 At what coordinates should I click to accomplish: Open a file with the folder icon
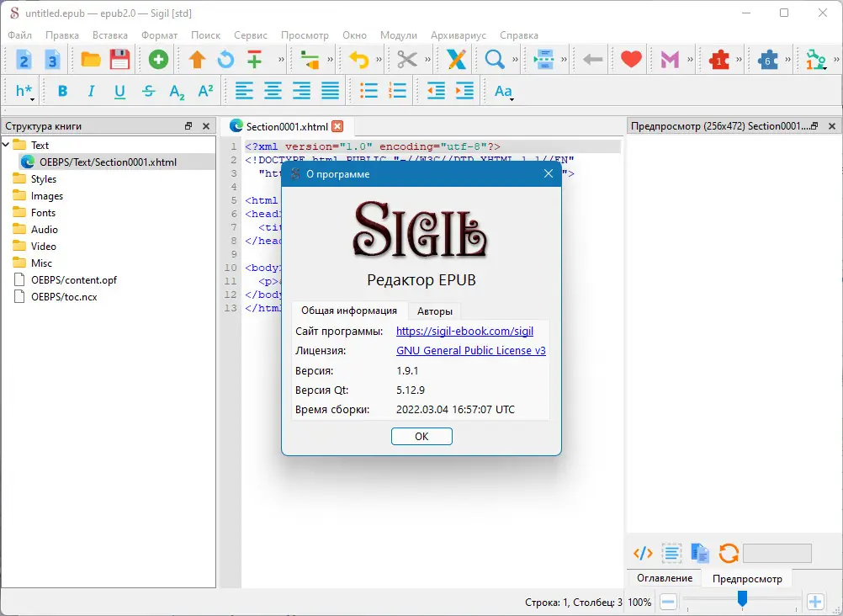[91, 59]
